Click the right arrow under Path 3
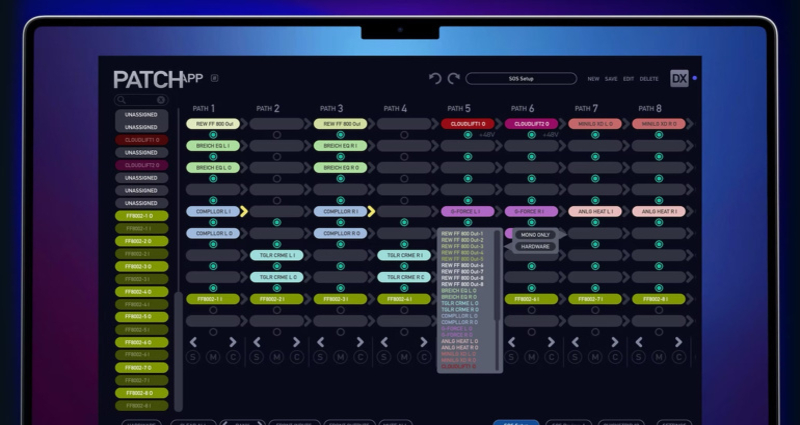The width and height of the screenshot is (800, 425). [360, 342]
